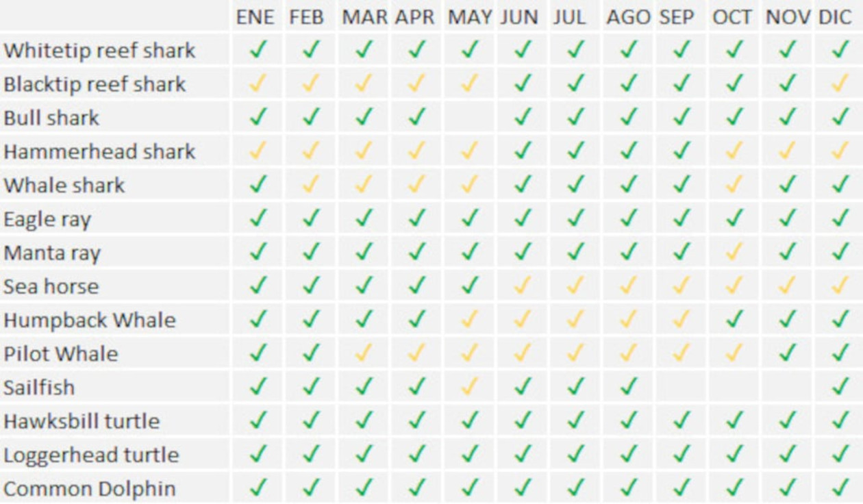This screenshot has height=504, width=863.
Task: Click the yellow check for Hammerhead shark in OCT
Action: (x=734, y=151)
